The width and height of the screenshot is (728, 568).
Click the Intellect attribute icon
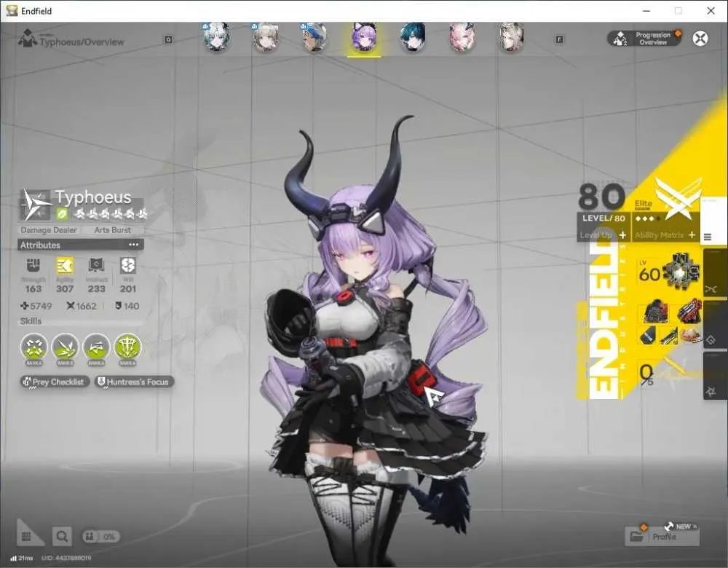[97, 266]
